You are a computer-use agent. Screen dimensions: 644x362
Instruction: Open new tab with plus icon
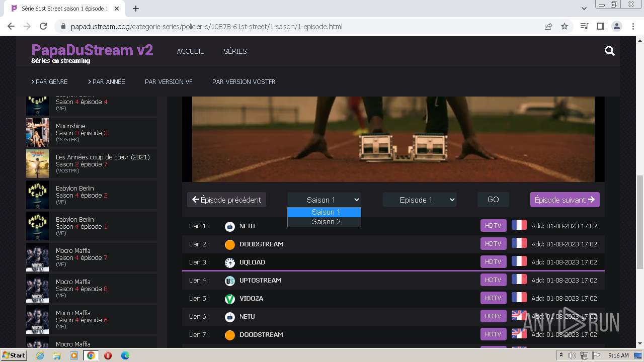tap(136, 9)
